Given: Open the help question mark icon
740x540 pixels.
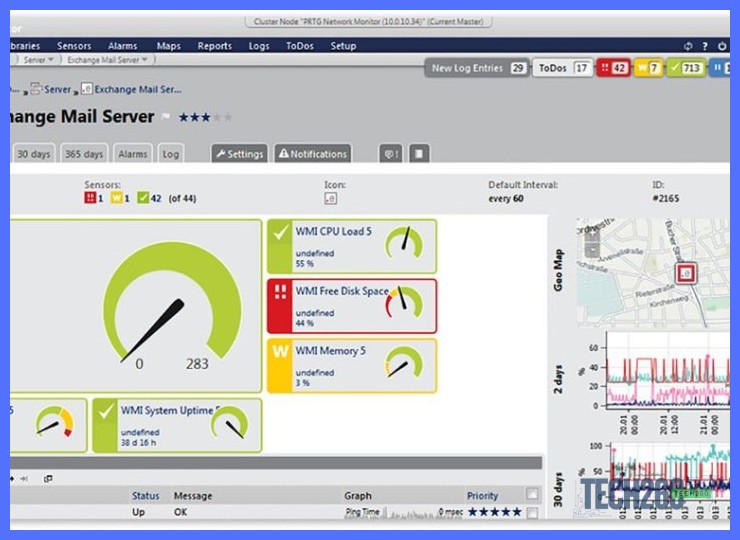Looking at the screenshot, I should point(705,46).
